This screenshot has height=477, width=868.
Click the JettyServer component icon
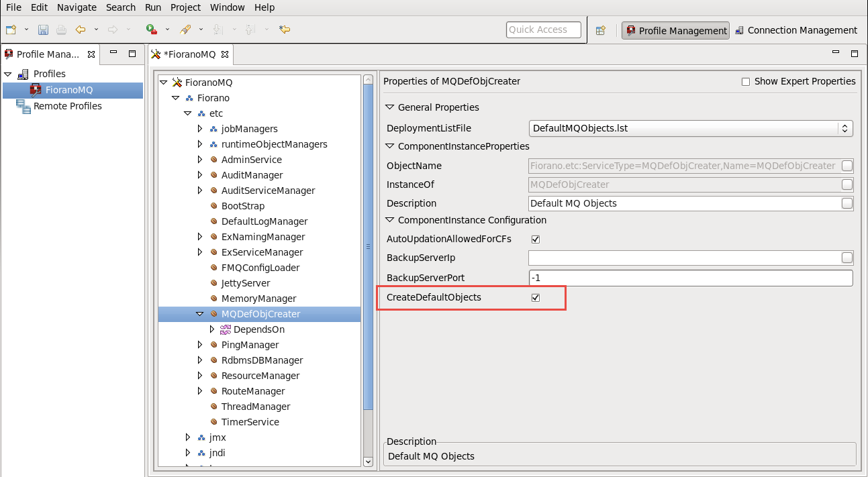[213, 283]
